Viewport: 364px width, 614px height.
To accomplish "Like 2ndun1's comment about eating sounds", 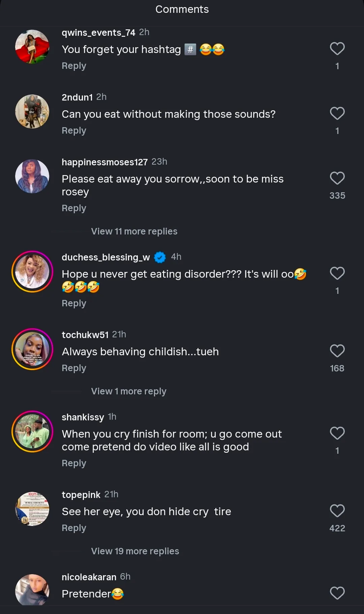I will click(337, 114).
